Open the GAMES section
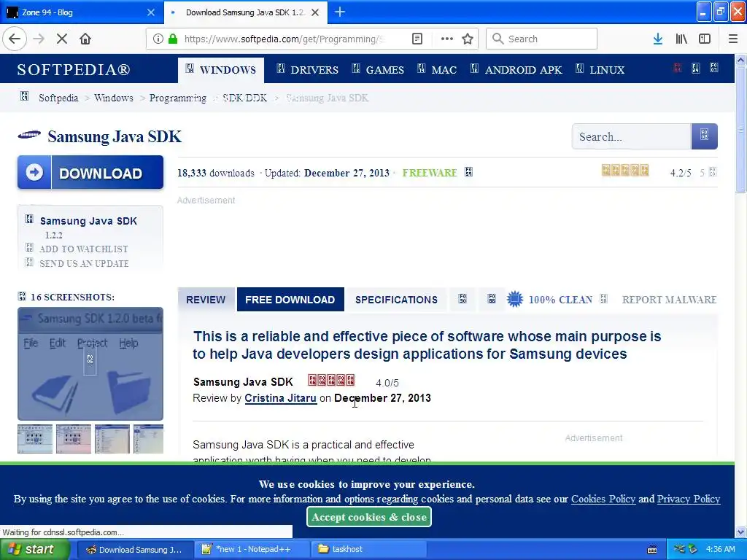The width and height of the screenshot is (747, 560). click(379, 70)
